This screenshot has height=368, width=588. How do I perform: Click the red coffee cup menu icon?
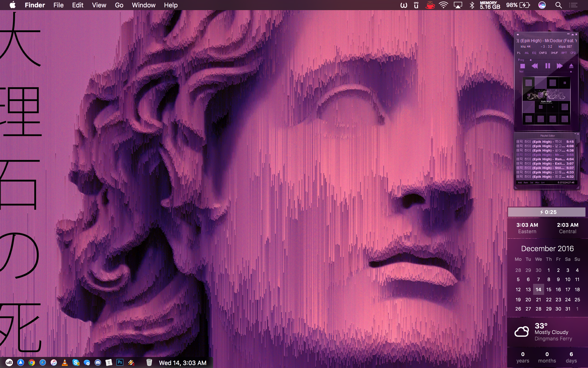coord(430,5)
